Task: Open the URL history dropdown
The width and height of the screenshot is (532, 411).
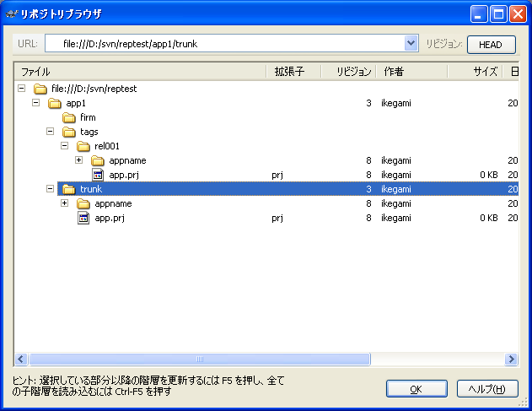Action: (411, 43)
